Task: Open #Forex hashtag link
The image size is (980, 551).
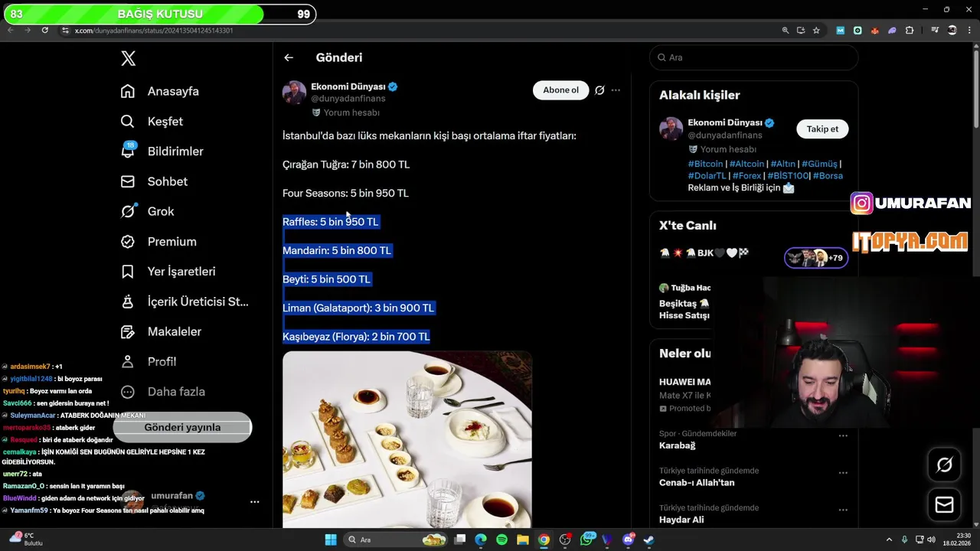Action: 747,176
